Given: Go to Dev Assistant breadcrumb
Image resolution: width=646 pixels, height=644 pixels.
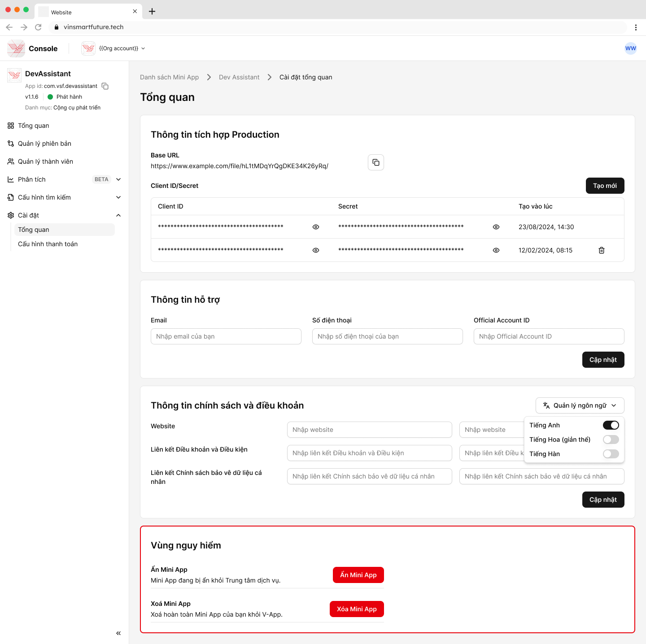Looking at the screenshot, I should click(x=239, y=77).
